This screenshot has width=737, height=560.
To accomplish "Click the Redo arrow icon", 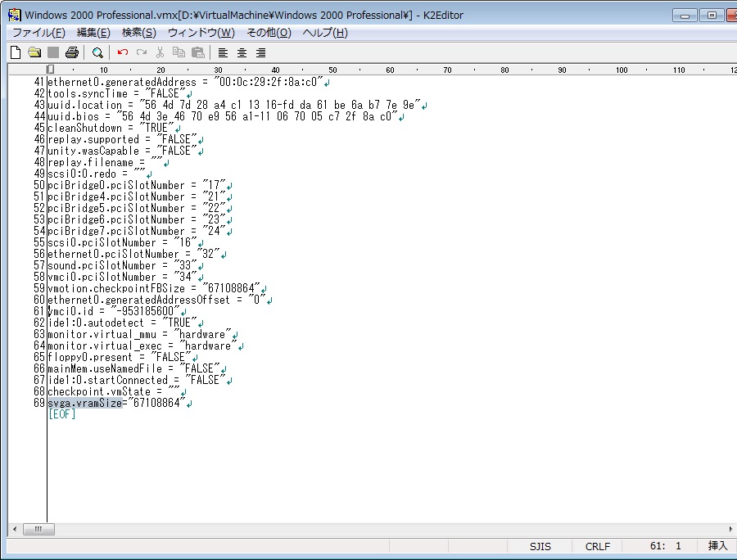I will coord(142,52).
